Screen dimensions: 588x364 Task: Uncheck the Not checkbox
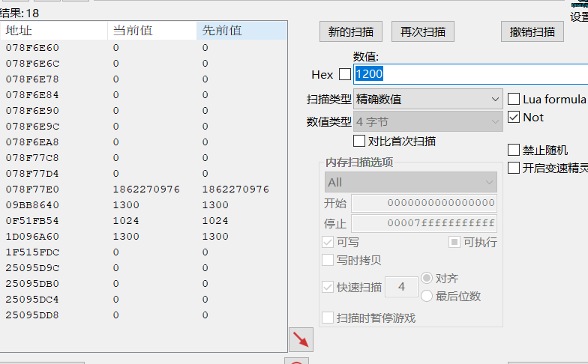tap(514, 117)
